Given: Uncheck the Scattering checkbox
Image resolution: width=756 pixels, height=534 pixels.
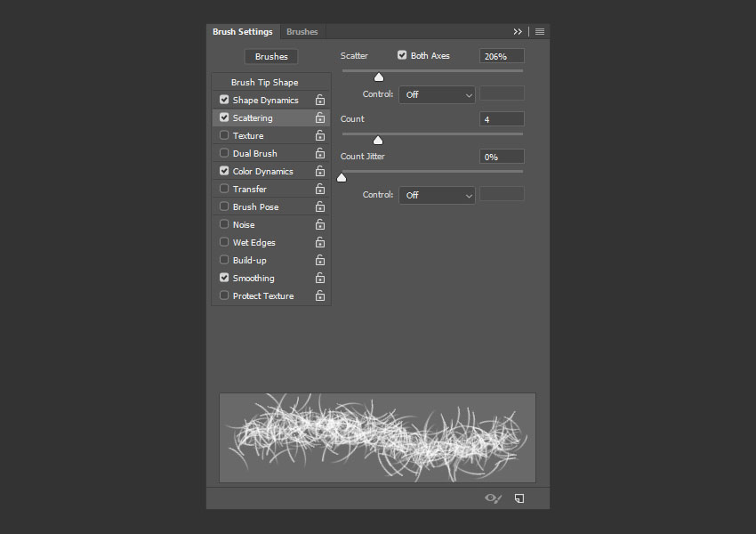Looking at the screenshot, I should point(224,117).
